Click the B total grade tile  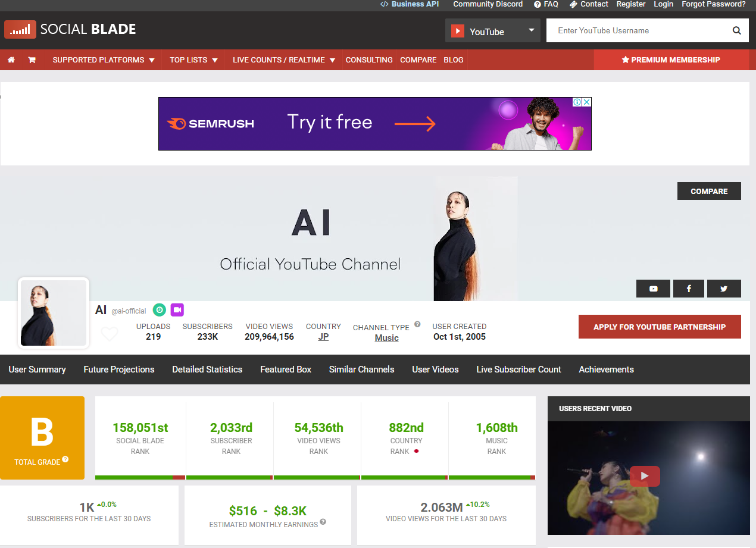pyautogui.click(x=42, y=438)
